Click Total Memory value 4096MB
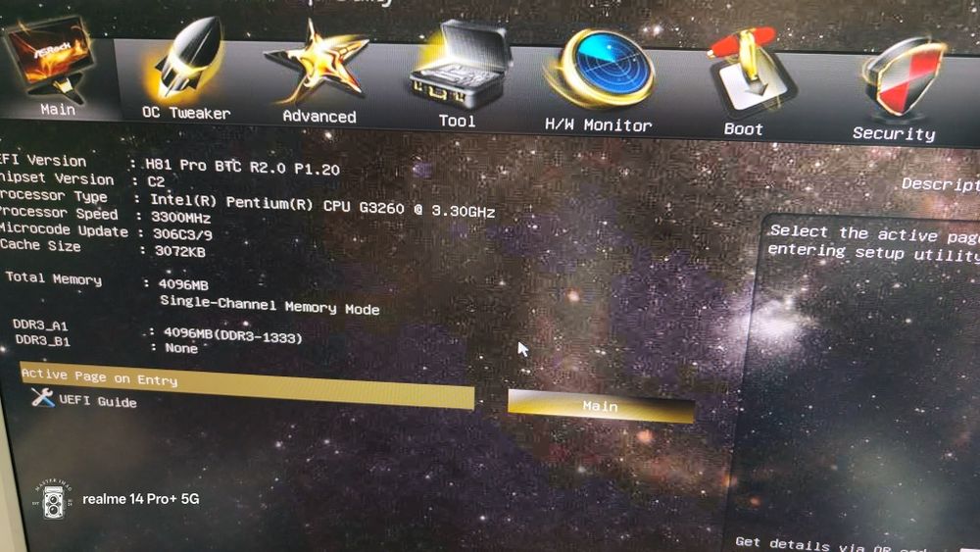Screen dimensions: 980x552 pyautogui.click(x=183, y=284)
